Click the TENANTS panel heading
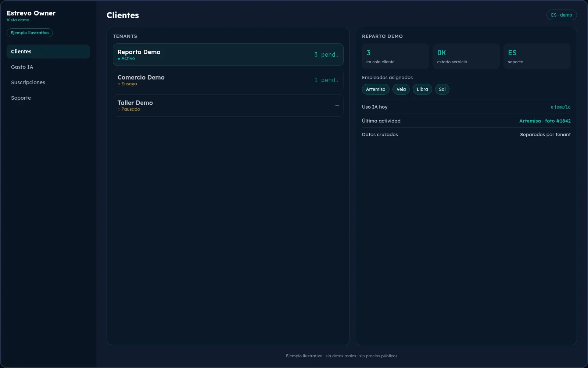588x368 pixels. [x=125, y=36]
